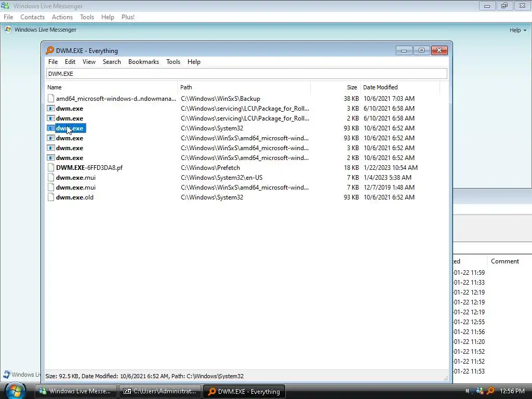The image size is (532, 399).
Task: Open the Edit menu in Everything
Action: tap(70, 62)
